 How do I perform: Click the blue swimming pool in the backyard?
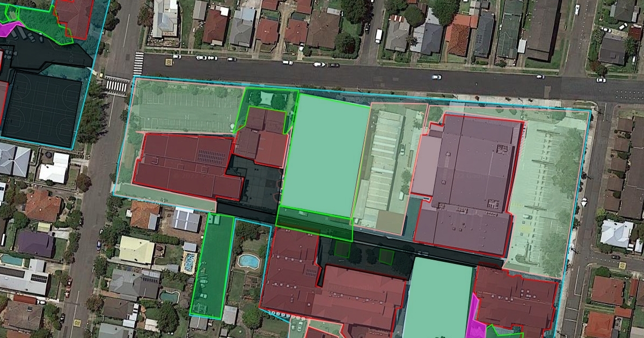pyautogui.click(x=248, y=261)
